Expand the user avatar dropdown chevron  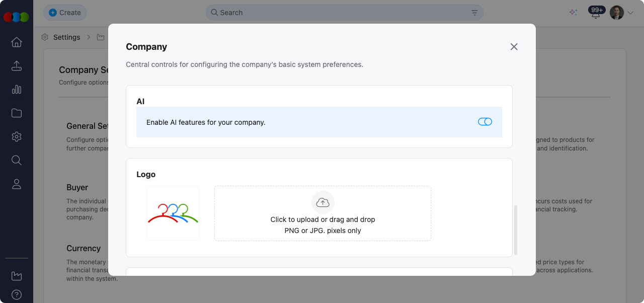[630, 13]
